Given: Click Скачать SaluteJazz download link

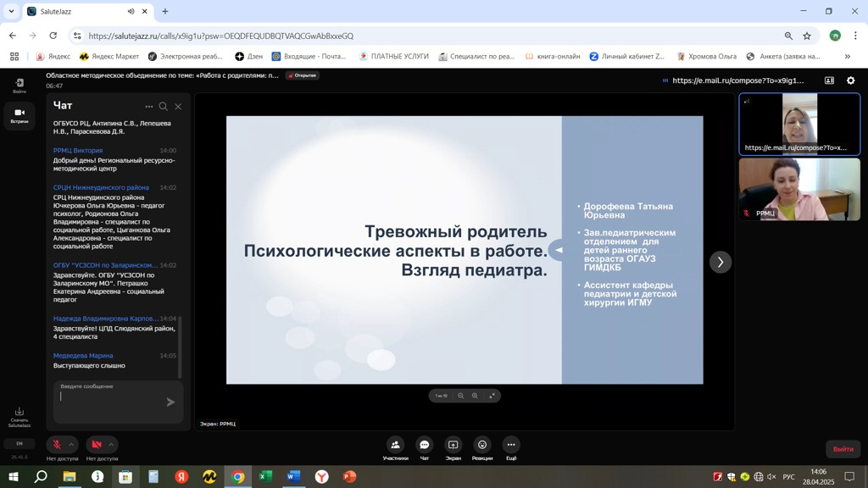Looking at the screenshot, I should click(x=19, y=416).
